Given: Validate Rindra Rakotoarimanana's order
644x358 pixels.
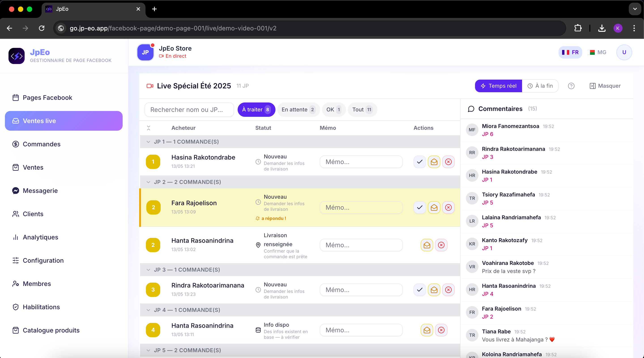Looking at the screenshot, I should [420, 290].
